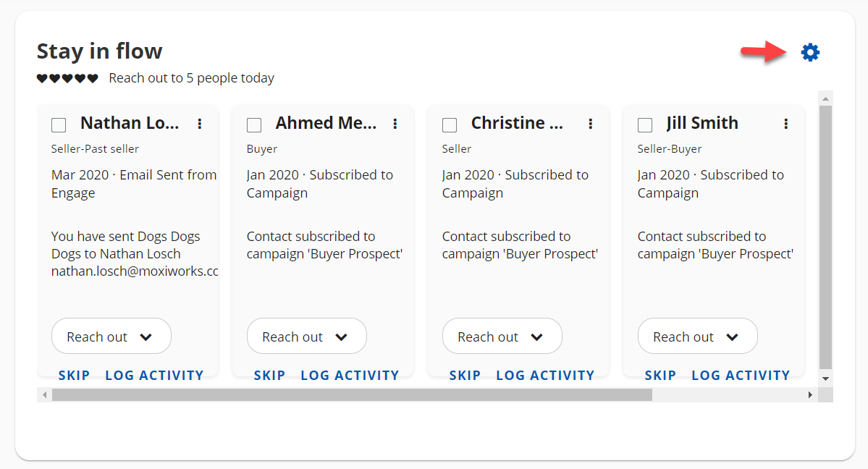Expand Reach out dropdown for Nathan Losch
This screenshot has width=868, height=469.
point(111,337)
